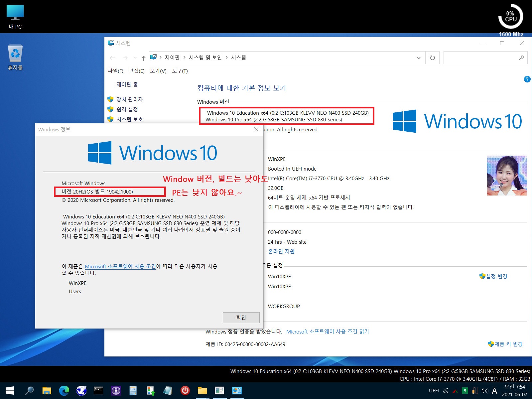The height and width of the screenshot is (399, 532).
Task: Expand the chevron after 시스템 및 보안 breadcrumb
Action: [226, 58]
